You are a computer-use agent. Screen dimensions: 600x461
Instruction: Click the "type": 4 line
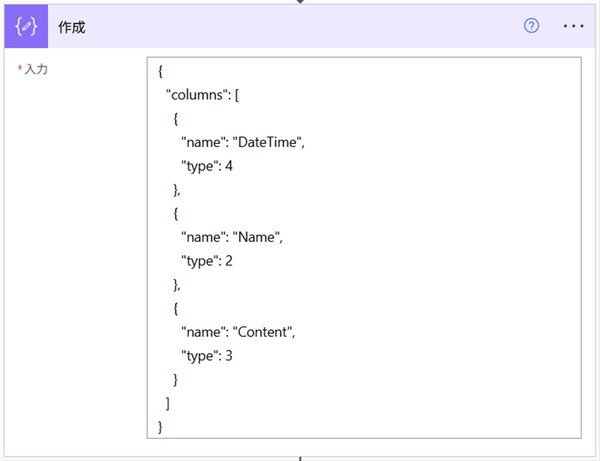pyautogui.click(x=207, y=166)
